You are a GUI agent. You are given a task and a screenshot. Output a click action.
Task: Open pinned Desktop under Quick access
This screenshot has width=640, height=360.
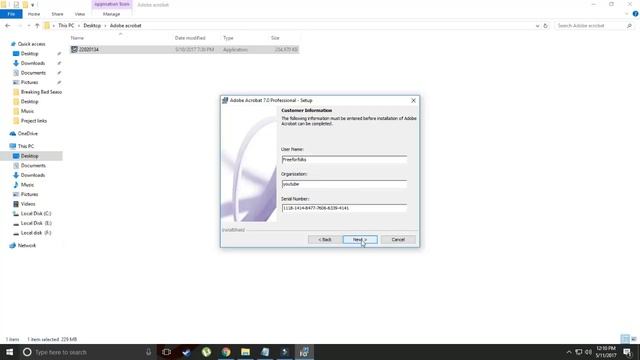coord(29,54)
